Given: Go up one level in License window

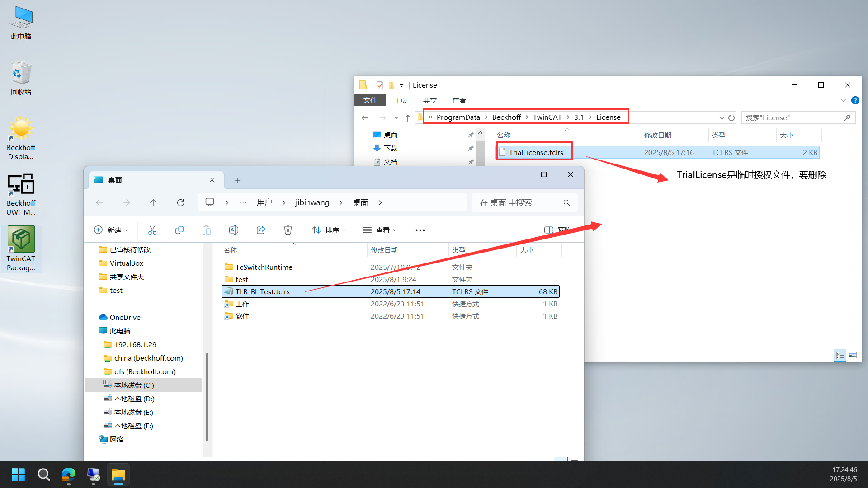Looking at the screenshot, I should [x=408, y=117].
